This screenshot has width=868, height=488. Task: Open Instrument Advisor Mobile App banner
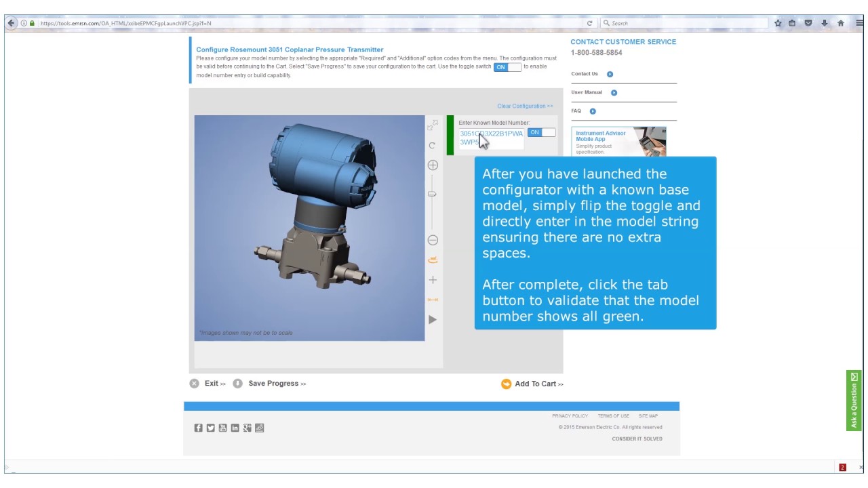click(x=618, y=142)
